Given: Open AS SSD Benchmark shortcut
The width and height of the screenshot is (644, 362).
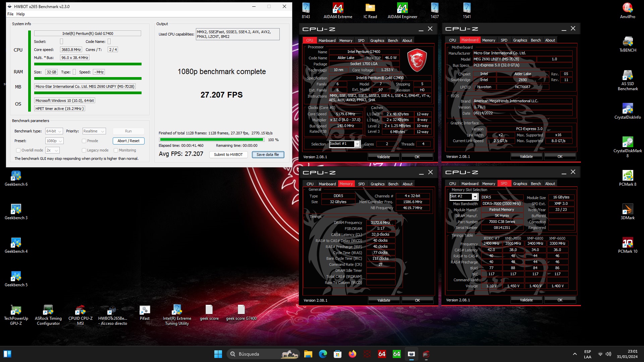Looking at the screenshot, I should [628, 80].
